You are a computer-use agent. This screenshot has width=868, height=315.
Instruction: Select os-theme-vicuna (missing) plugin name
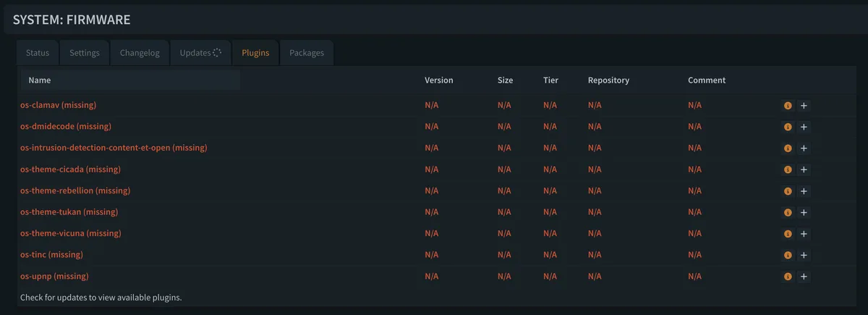coord(70,233)
